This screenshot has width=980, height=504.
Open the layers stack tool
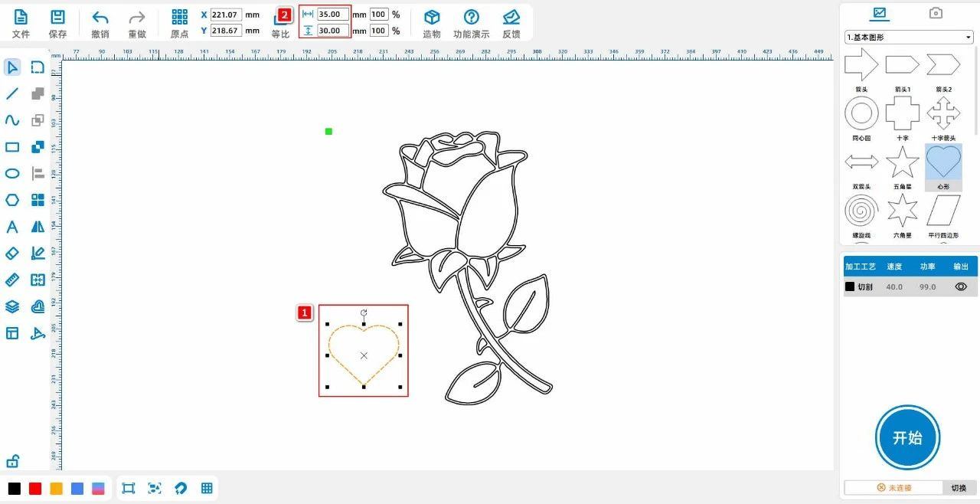(12, 306)
